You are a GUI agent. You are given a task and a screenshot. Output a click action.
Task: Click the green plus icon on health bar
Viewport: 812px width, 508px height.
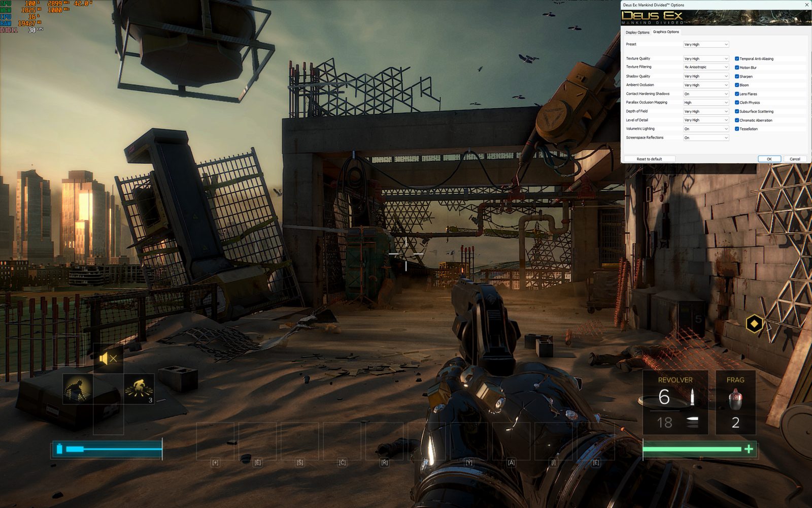coord(749,449)
